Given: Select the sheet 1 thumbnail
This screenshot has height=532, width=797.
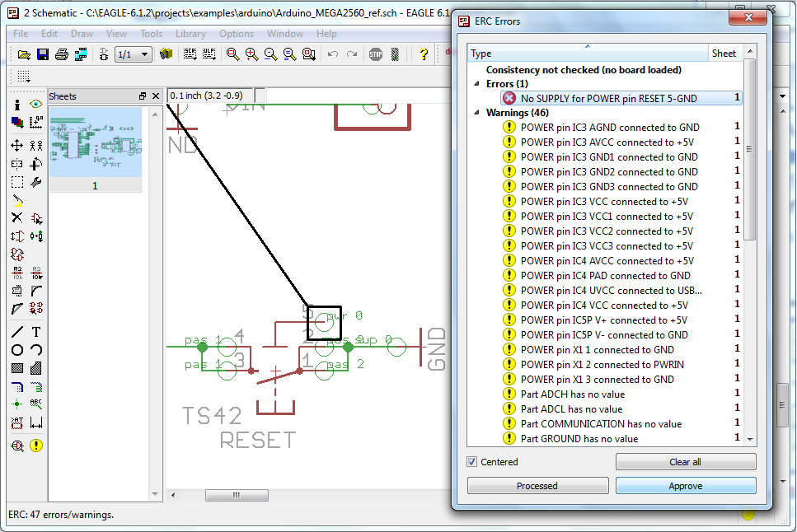Looking at the screenshot, I should [x=95, y=142].
